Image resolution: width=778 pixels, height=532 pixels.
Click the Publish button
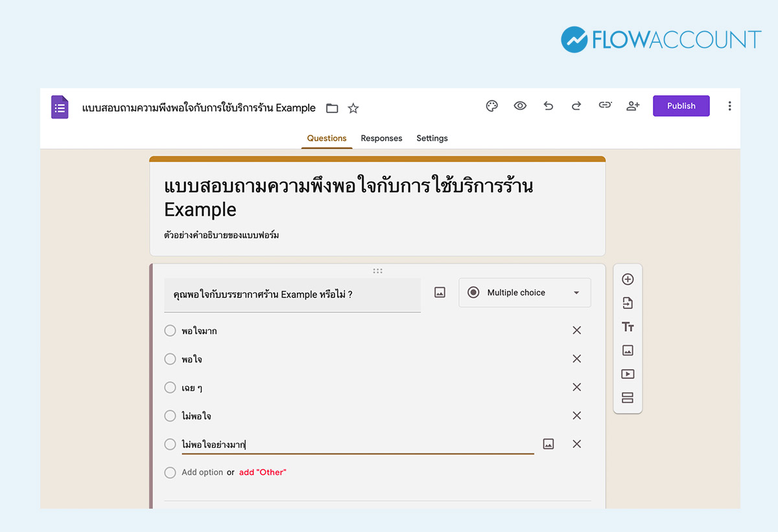681,106
